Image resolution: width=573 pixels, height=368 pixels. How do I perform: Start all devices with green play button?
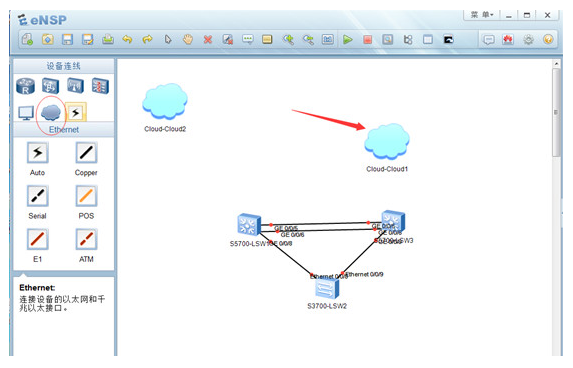[348, 39]
